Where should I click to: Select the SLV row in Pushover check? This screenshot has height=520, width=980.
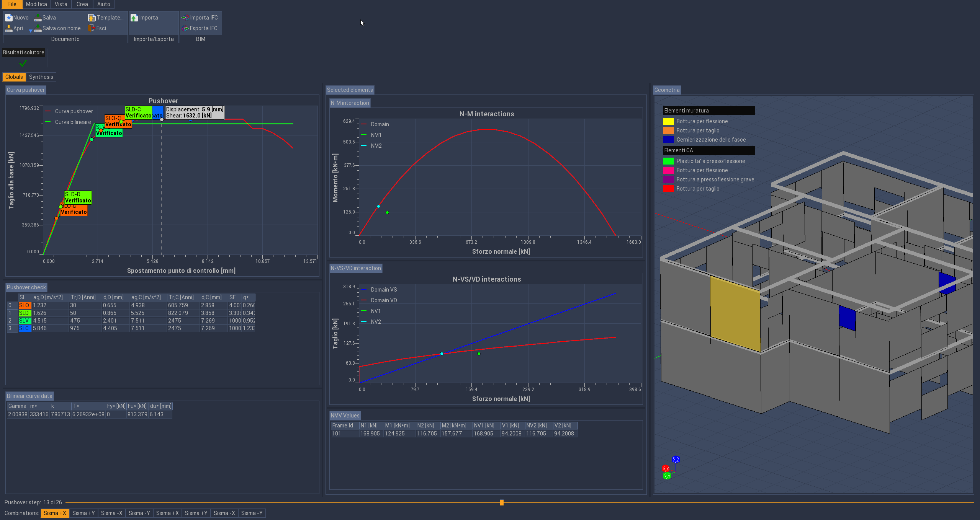pyautogui.click(x=24, y=321)
